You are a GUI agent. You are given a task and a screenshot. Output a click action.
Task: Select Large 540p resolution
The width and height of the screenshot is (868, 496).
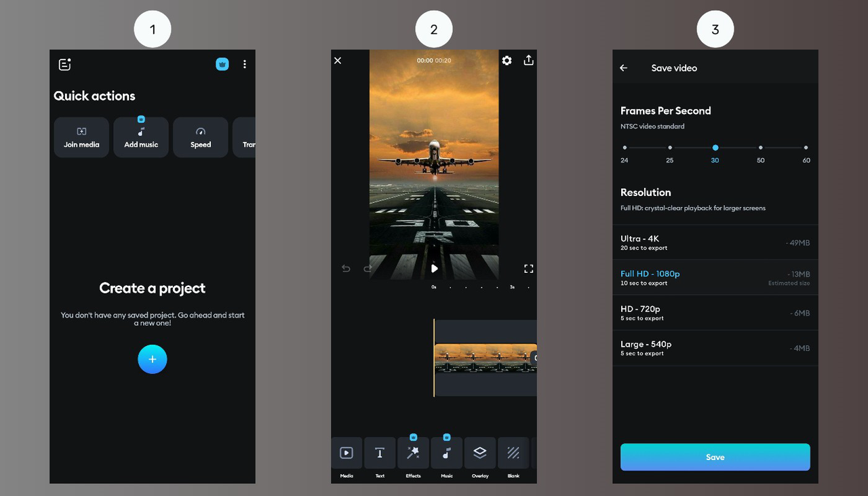pos(715,347)
